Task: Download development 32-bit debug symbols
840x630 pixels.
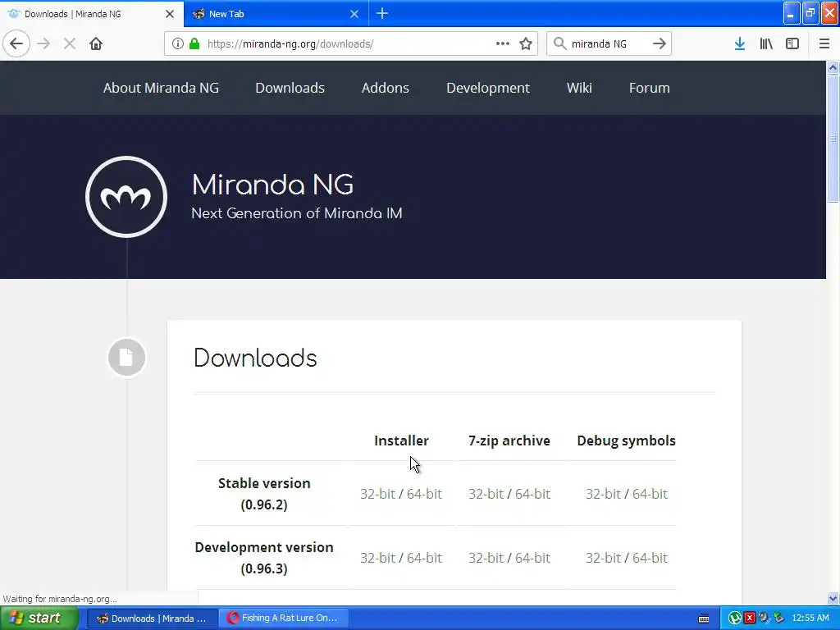Action: pyautogui.click(x=603, y=558)
